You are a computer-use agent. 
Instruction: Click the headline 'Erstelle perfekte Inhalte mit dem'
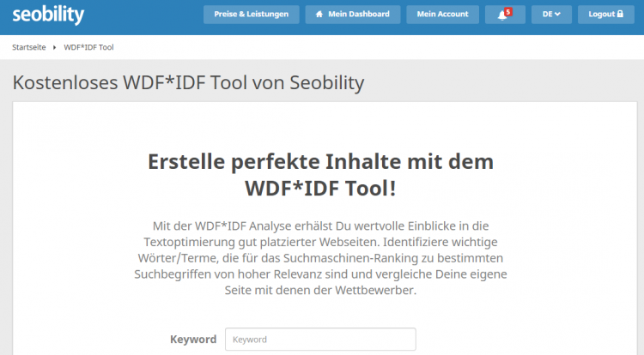click(x=321, y=161)
